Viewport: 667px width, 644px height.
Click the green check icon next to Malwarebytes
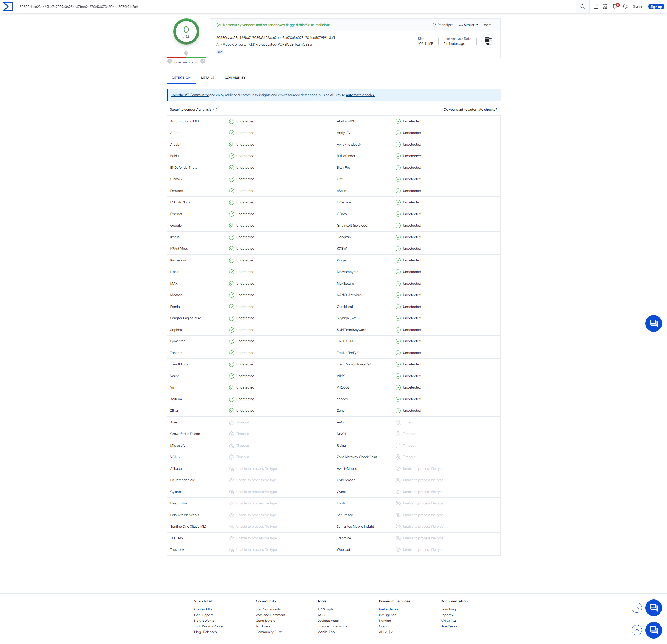pyautogui.click(x=398, y=272)
